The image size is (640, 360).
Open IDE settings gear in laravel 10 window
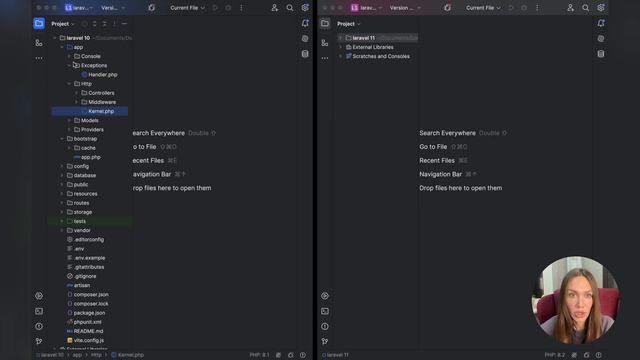305,8
